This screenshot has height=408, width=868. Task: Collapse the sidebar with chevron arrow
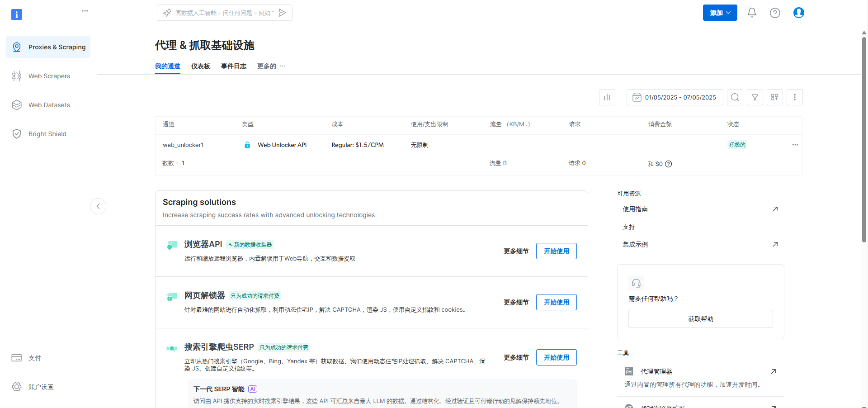(x=98, y=206)
